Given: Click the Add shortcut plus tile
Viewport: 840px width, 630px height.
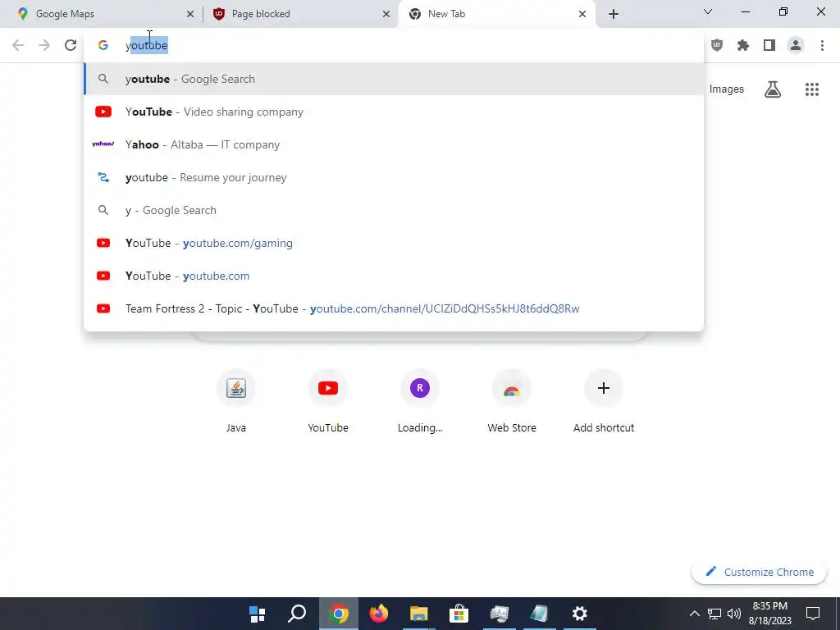Looking at the screenshot, I should (604, 400).
